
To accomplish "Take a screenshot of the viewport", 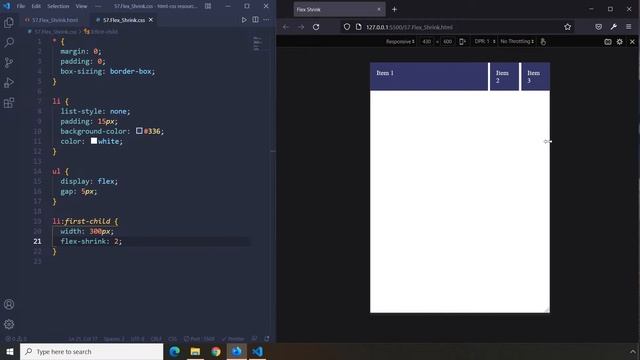I will coord(608,42).
